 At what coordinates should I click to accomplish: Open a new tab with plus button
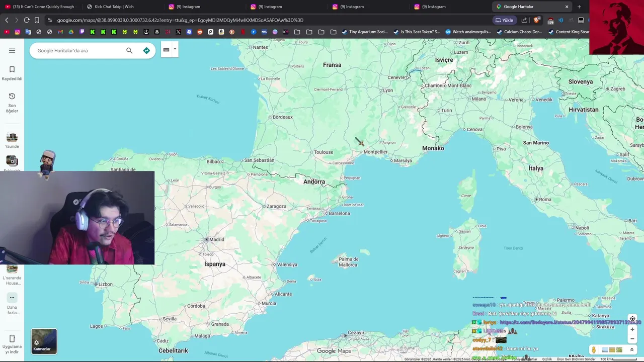pyautogui.click(x=579, y=7)
